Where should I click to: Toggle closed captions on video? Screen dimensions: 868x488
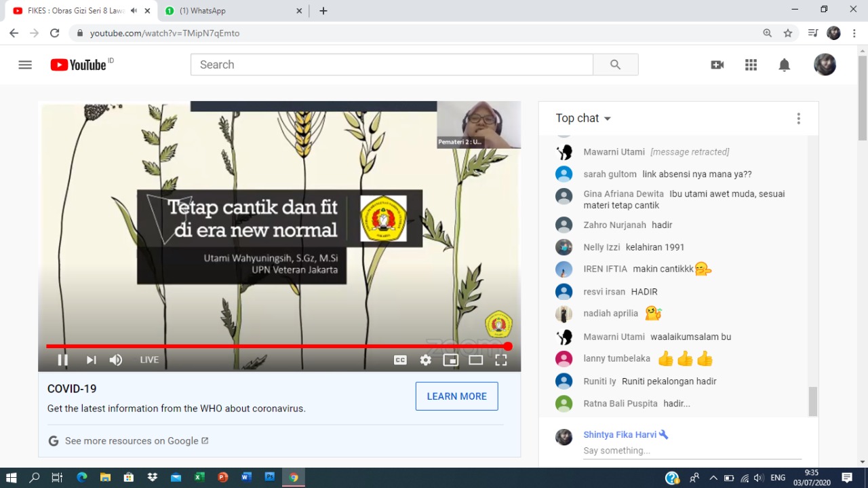400,360
